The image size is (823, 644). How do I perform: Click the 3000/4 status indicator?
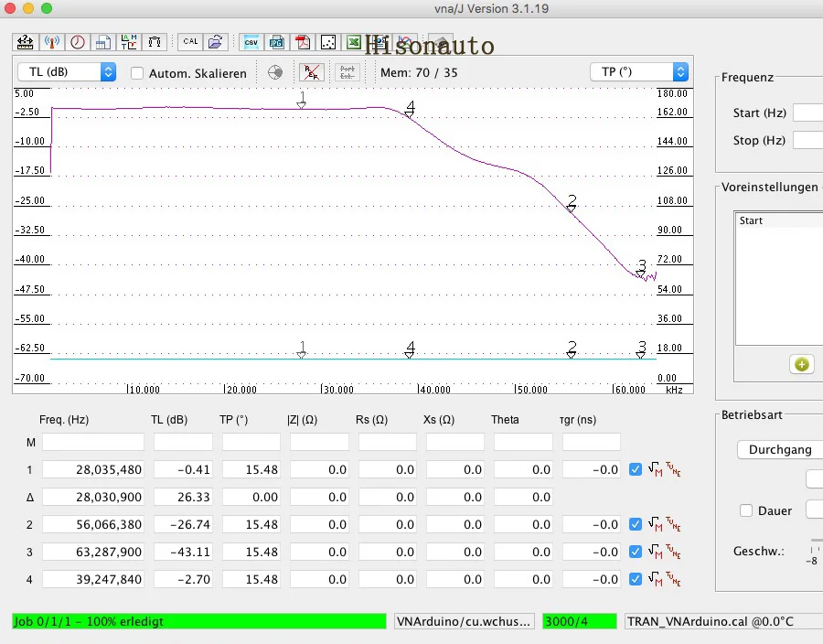tap(580, 621)
